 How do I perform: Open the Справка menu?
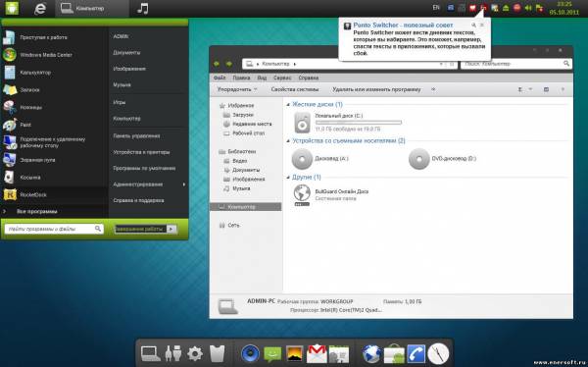click(309, 78)
